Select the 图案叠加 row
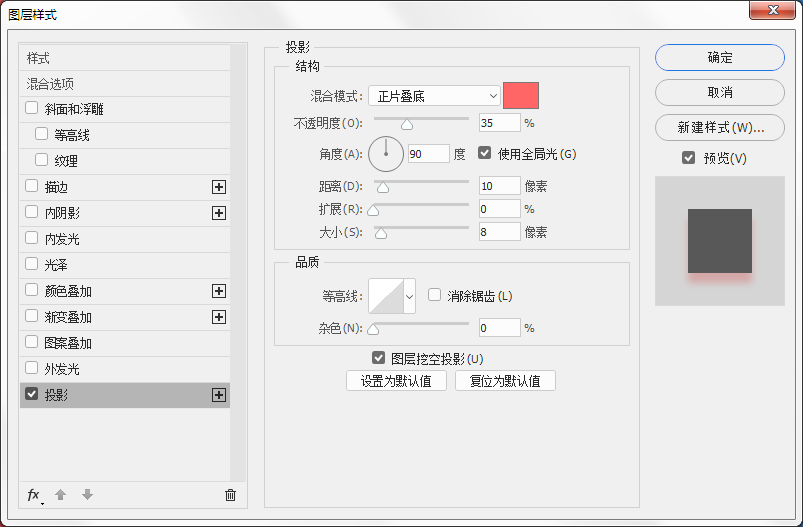803x527 pixels. tap(125, 343)
